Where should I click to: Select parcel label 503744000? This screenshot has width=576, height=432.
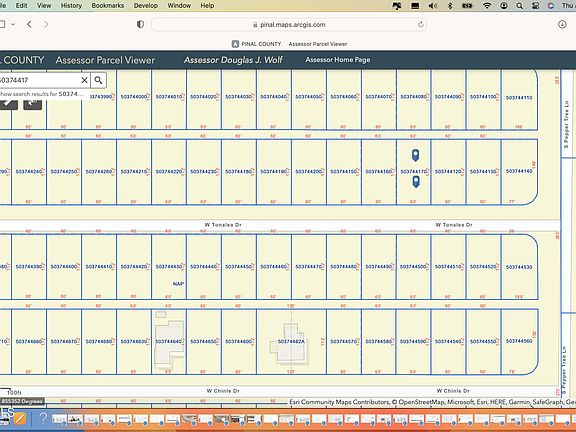click(134, 97)
